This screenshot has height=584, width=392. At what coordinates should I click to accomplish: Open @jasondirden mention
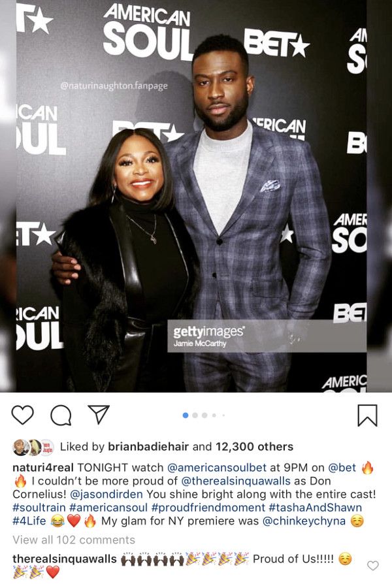[106, 495]
